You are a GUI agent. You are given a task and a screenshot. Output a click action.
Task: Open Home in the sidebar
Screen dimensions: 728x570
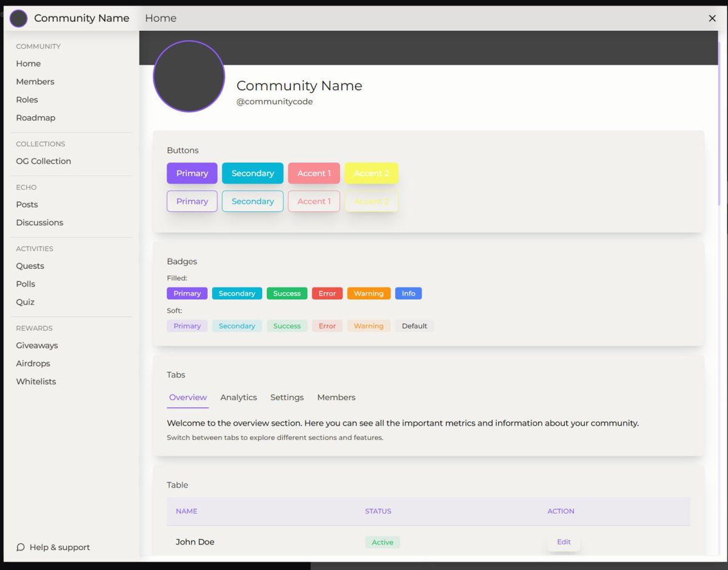click(x=29, y=64)
